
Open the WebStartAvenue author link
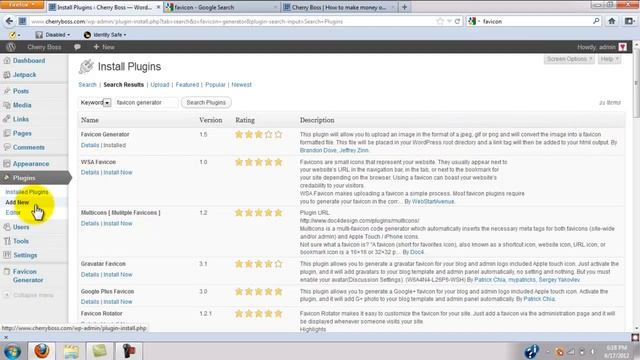433,202
